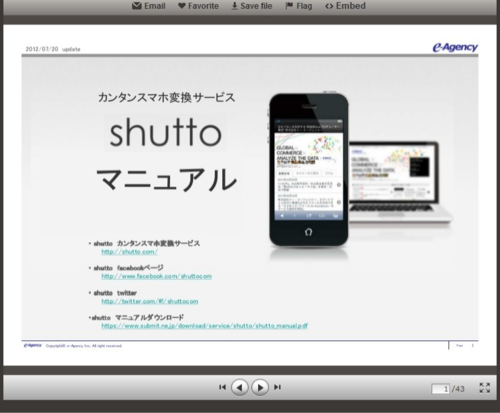The image size is (500, 413).
Task: Click the Embed code brackets icon
Action: click(329, 6)
